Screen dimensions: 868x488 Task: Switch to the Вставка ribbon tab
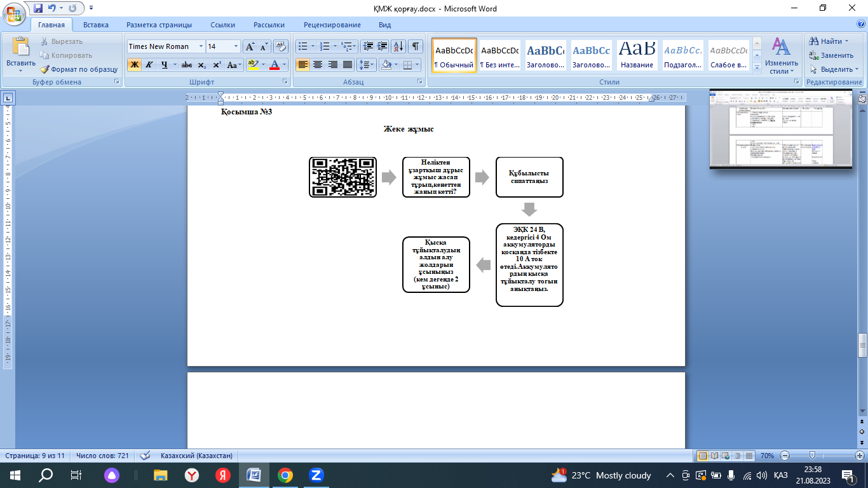(x=95, y=25)
